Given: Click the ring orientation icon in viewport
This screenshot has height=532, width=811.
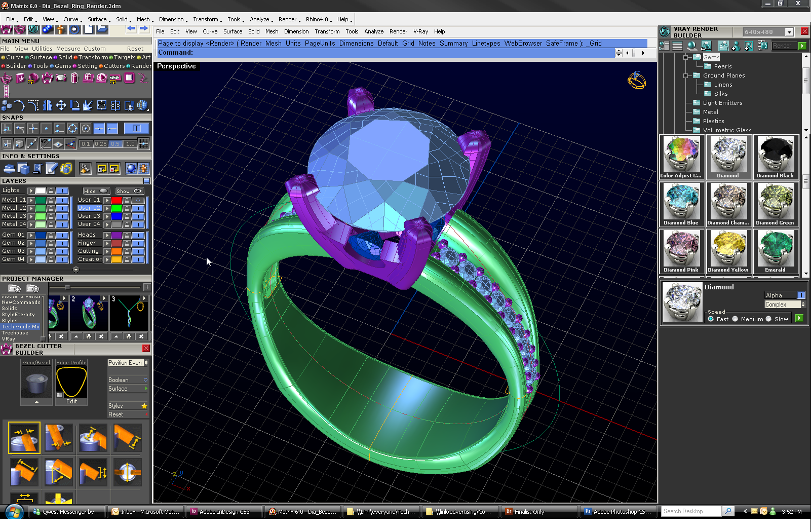Looking at the screenshot, I should click(637, 80).
